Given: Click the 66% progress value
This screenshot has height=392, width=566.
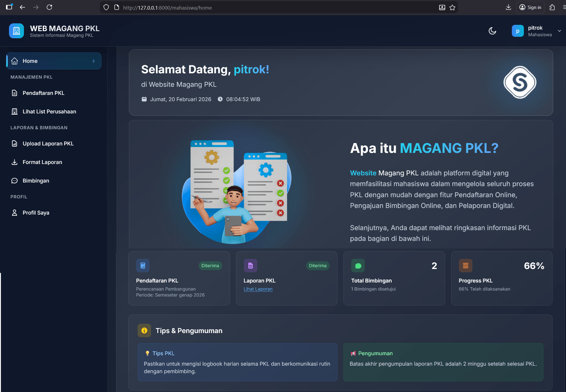Looking at the screenshot, I should pyautogui.click(x=534, y=266).
